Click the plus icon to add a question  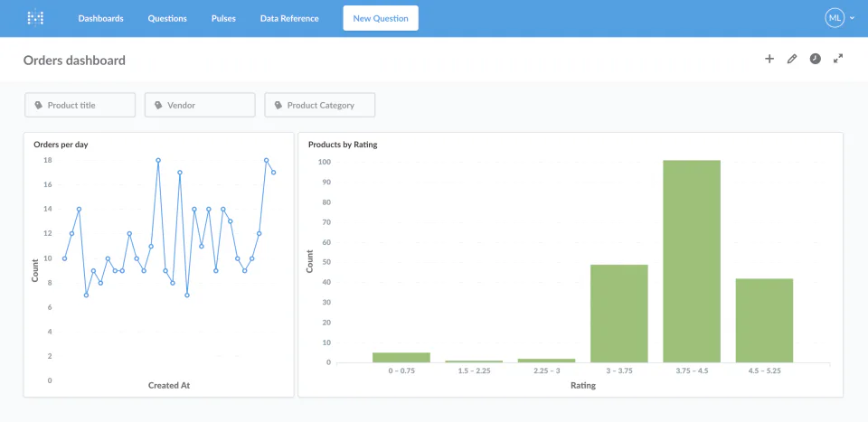tap(769, 59)
